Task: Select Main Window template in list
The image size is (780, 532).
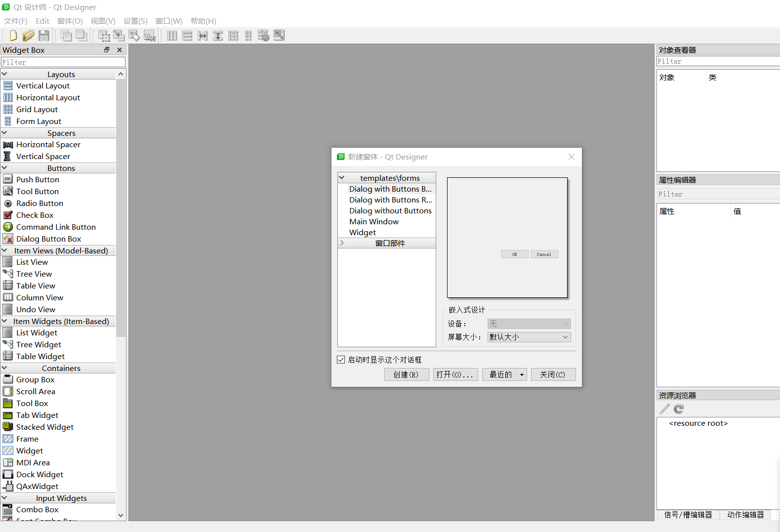Action: click(x=374, y=221)
